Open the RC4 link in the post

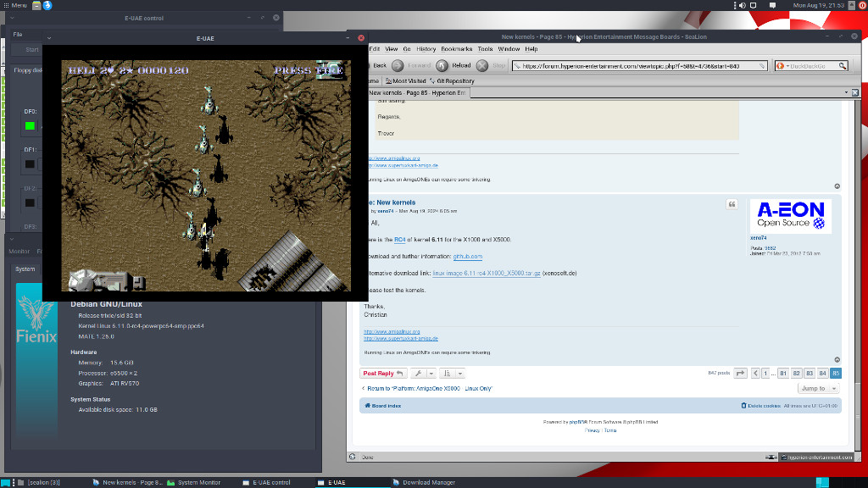(400, 240)
